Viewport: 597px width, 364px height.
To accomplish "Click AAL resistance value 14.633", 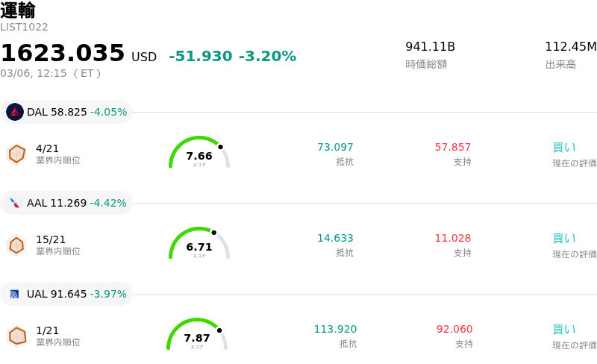I will 335,238.
